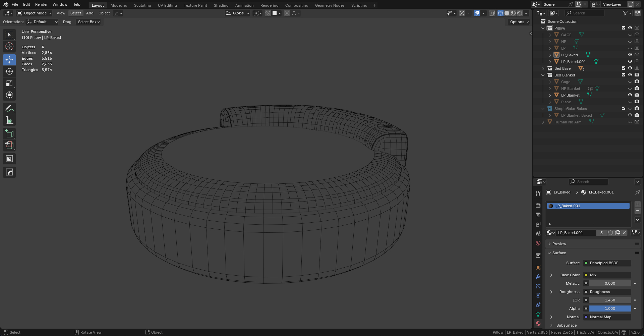Switch to the Shading workspace tab
The width and height of the screenshot is (644, 336).
[221, 5]
